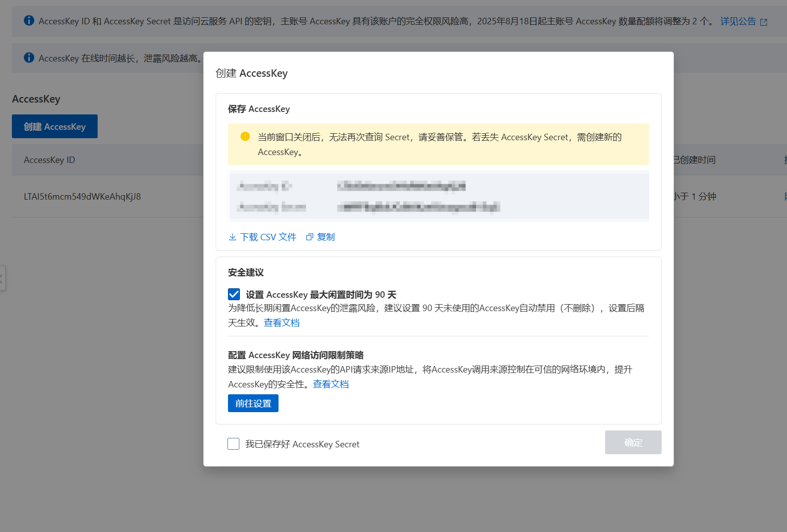Click the 配置 AccessKey 网络访问限制策略 heading
The height and width of the screenshot is (532, 787).
pyautogui.click(x=296, y=355)
